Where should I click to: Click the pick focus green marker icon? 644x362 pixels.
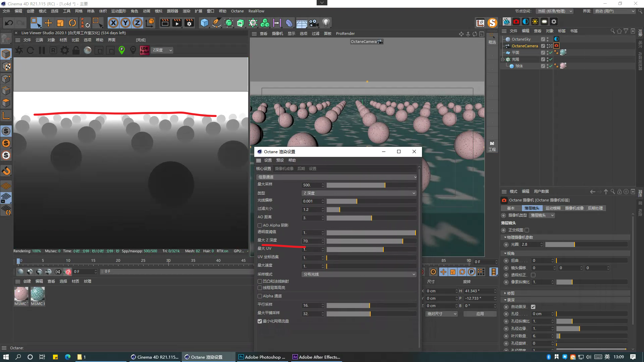(x=122, y=50)
